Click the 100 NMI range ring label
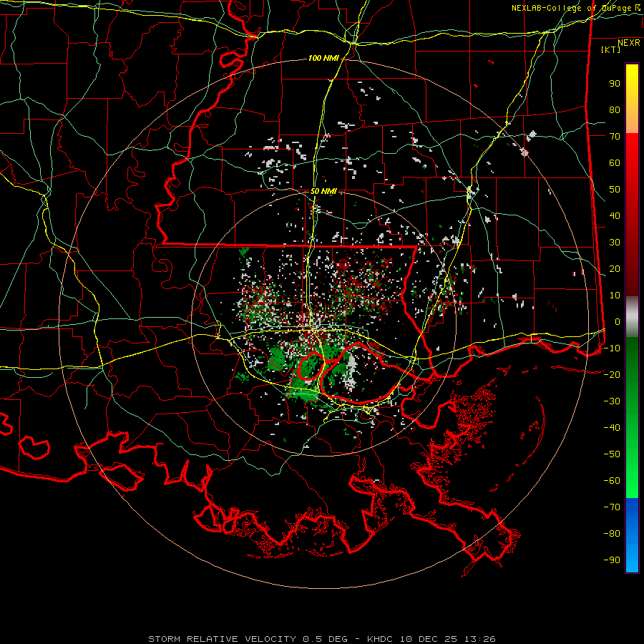The image size is (644, 644). pos(323,59)
